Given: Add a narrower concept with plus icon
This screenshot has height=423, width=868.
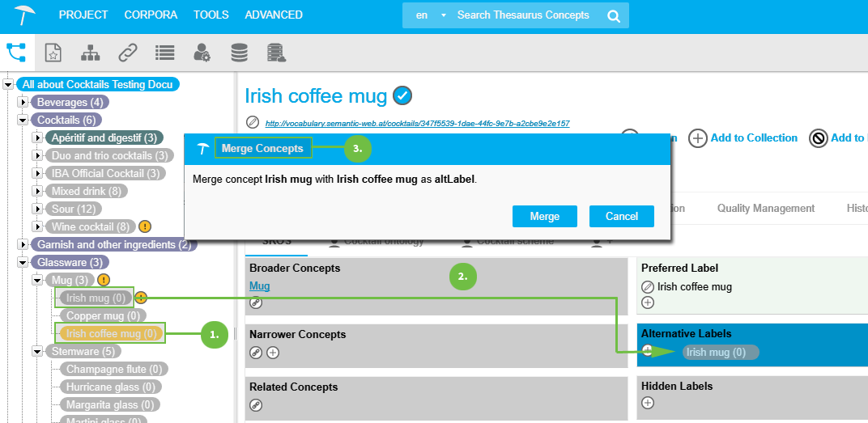Looking at the screenshot, I should pyautogui.click(x=274, y=353).
